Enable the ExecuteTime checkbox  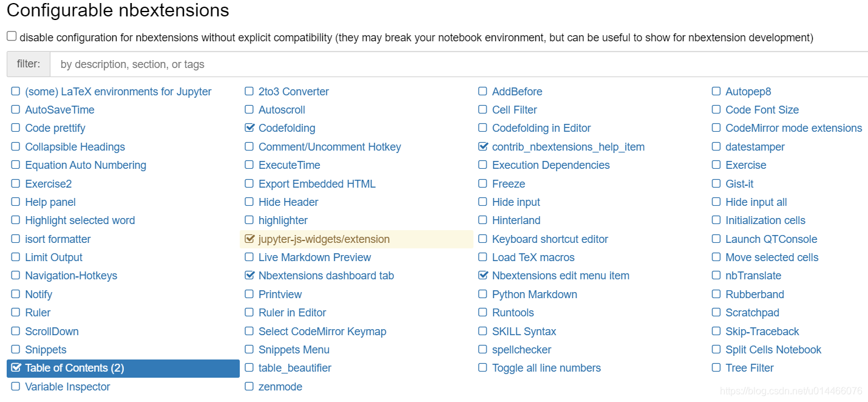249,165
